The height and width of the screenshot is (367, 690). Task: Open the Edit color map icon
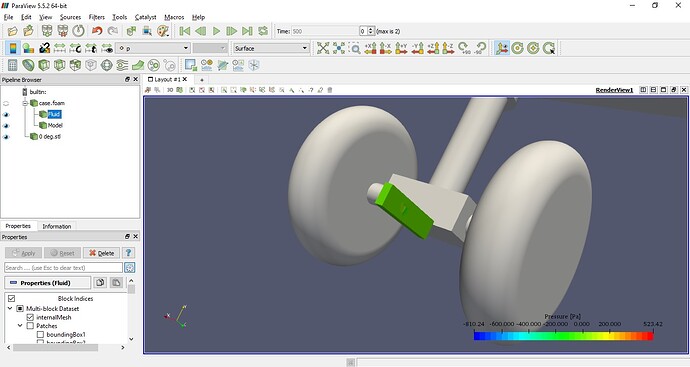28,48
